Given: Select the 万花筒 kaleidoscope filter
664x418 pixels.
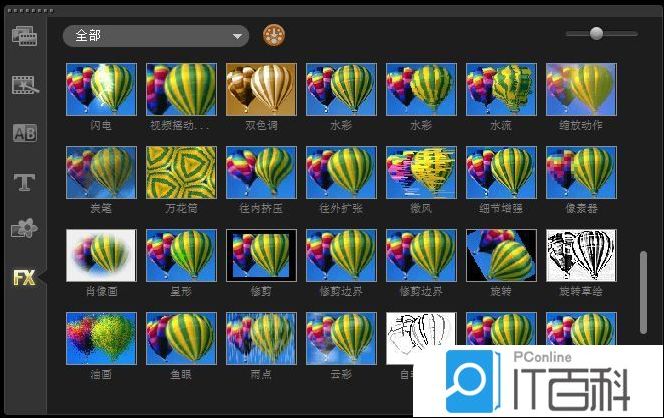Looking at the screenshot, I should (181, 171).
